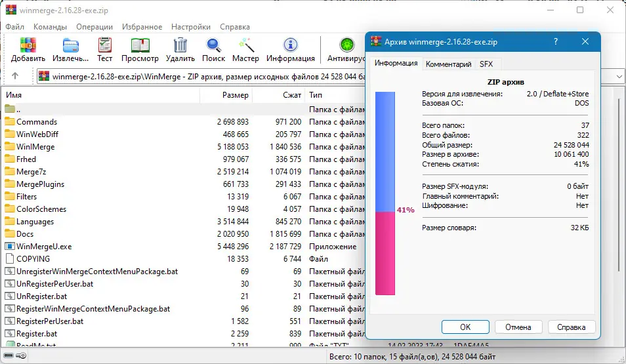
Task: Sort by the Тип column header
Action: pyautogui.click(x=335, y=95)
